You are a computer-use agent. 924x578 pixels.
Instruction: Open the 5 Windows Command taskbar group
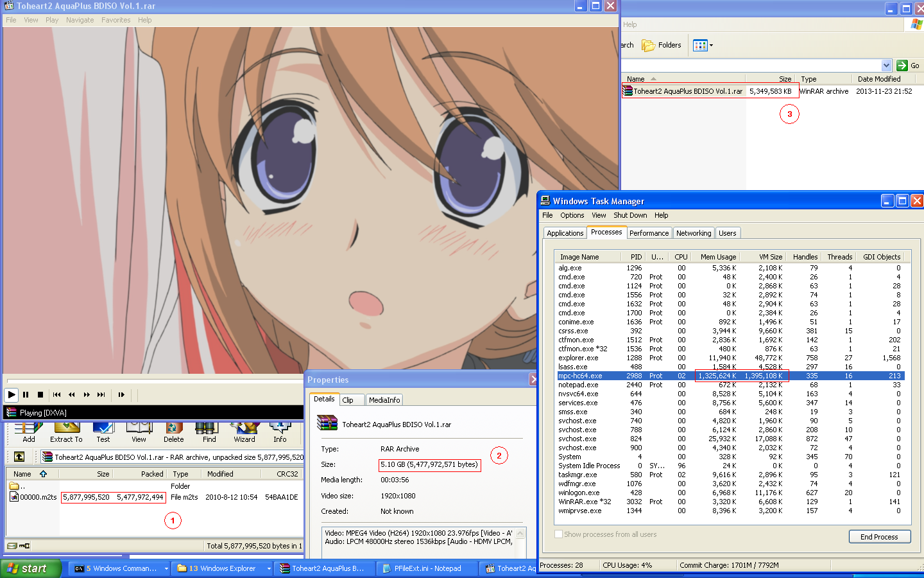pos(120,568)
